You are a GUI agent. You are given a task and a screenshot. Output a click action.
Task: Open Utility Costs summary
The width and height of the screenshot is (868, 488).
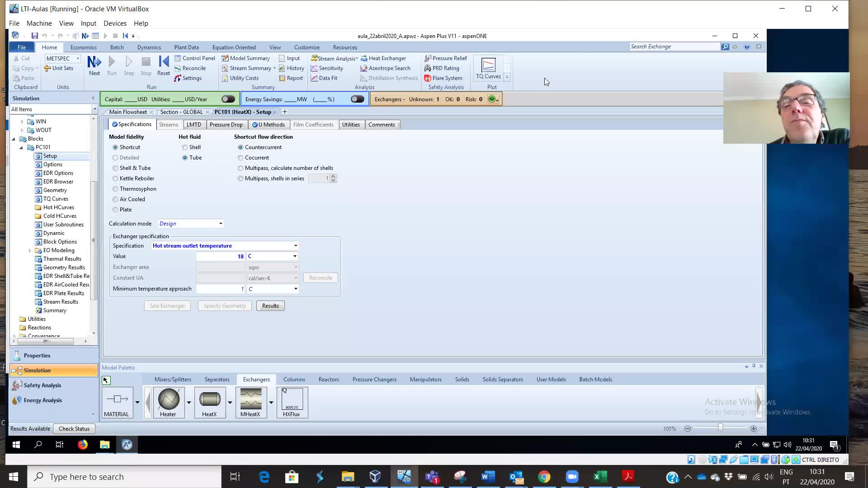click(240, 78)
